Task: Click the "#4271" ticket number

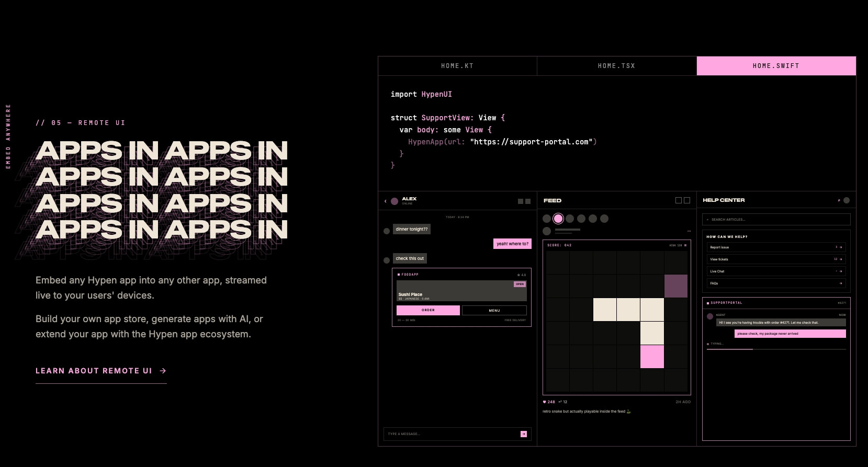Action: (x=841, y=303)
